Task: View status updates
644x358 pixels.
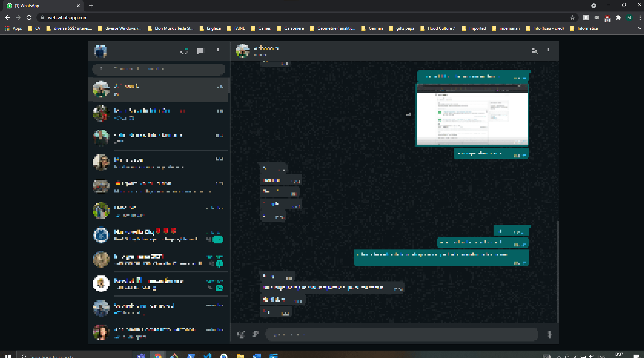Action: coord(184,51)
